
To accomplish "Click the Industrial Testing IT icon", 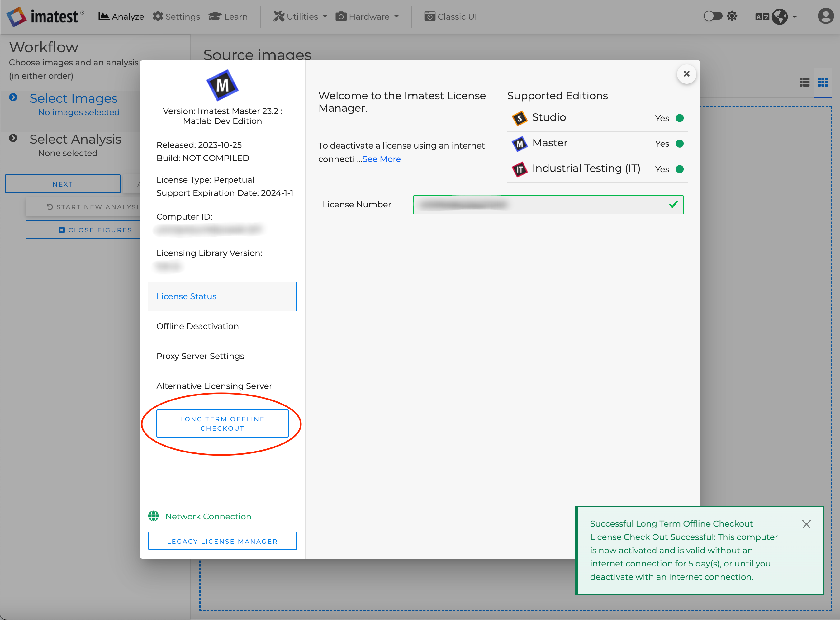I will point(520,169).
